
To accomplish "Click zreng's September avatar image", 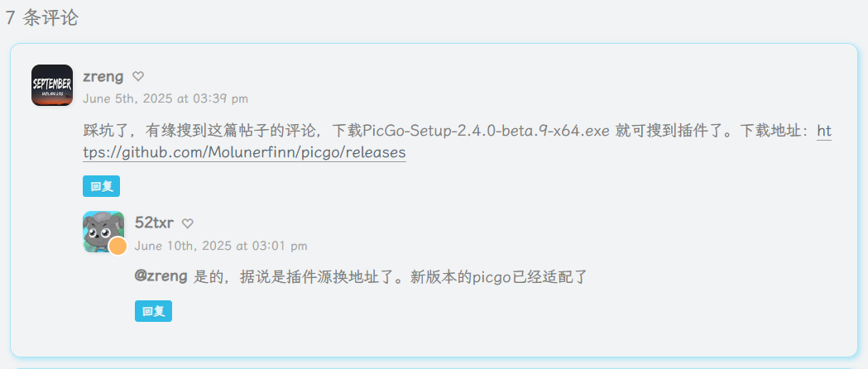I will click(52, 85).
